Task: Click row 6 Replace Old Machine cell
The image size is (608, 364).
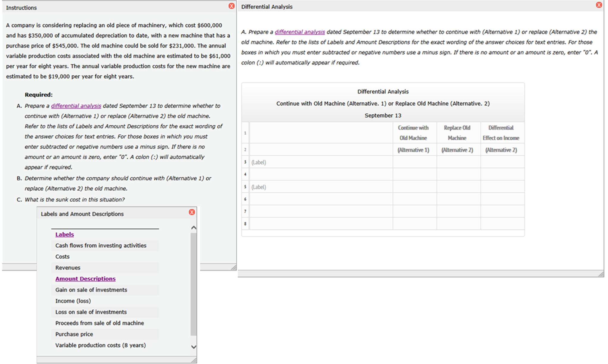Action: coord(459,199)
